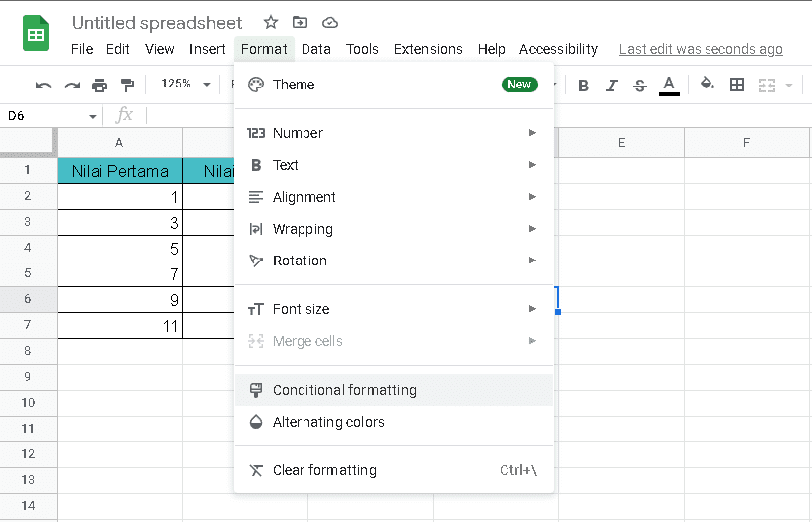Open the Extensions menu
The width and height of the screenshot is (812, 522).
[x=428, y=49]
